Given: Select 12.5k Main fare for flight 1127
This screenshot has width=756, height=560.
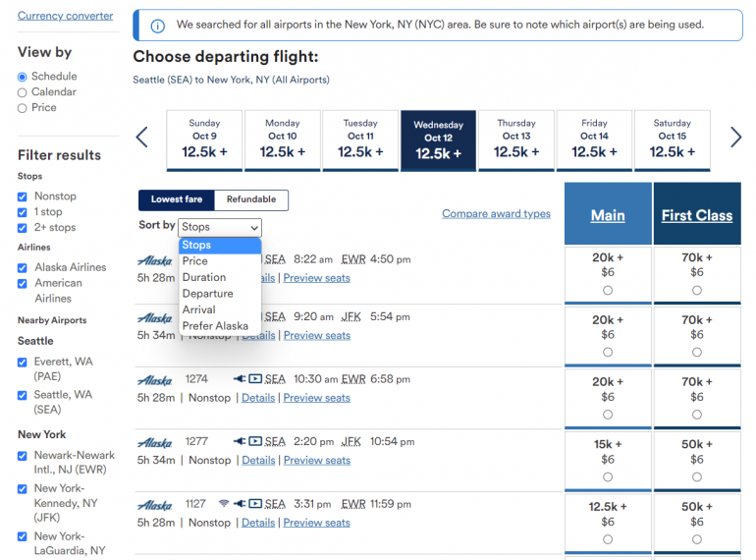Looking at the screenshot, I should pyautogui.click(x=608, y=539).
